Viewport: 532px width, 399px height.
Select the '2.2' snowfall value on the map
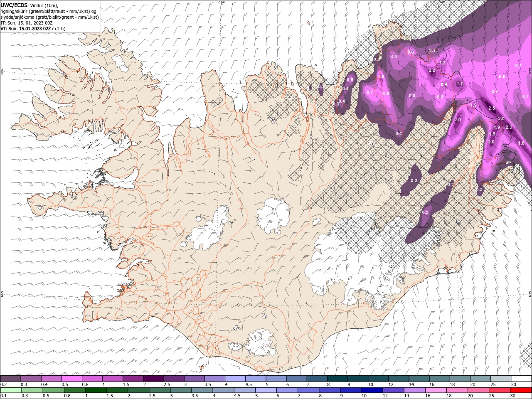point(432,71)
